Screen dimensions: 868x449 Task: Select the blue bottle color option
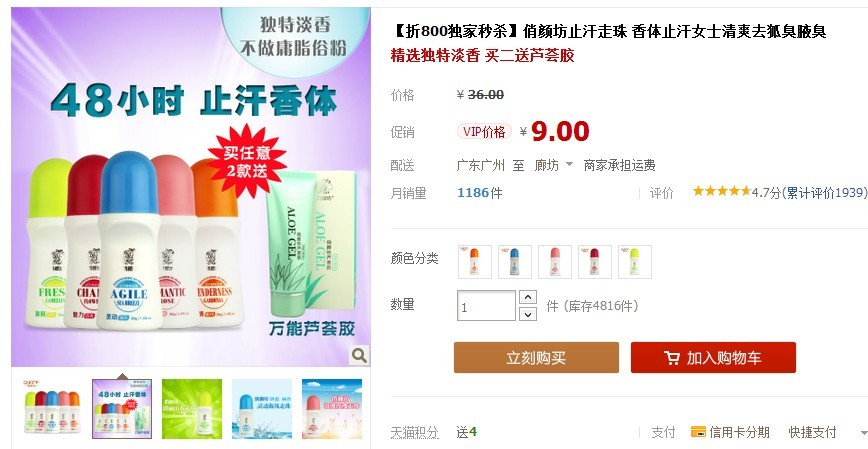514,262
